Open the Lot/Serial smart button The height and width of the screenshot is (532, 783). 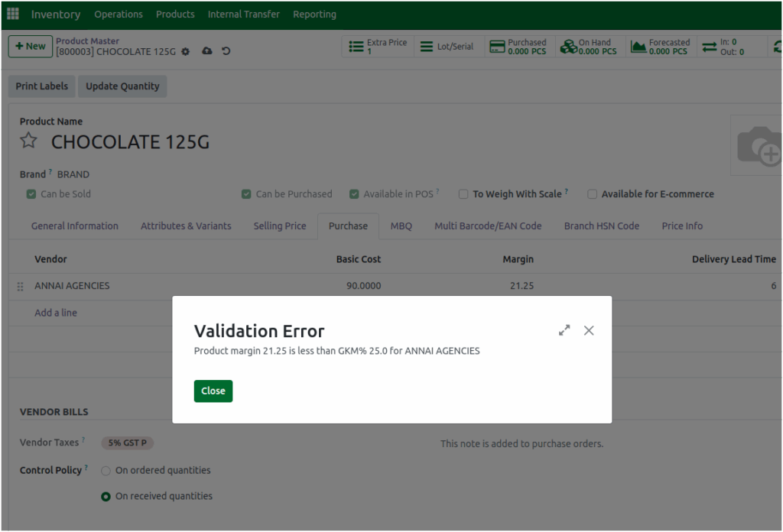point(449,46)
